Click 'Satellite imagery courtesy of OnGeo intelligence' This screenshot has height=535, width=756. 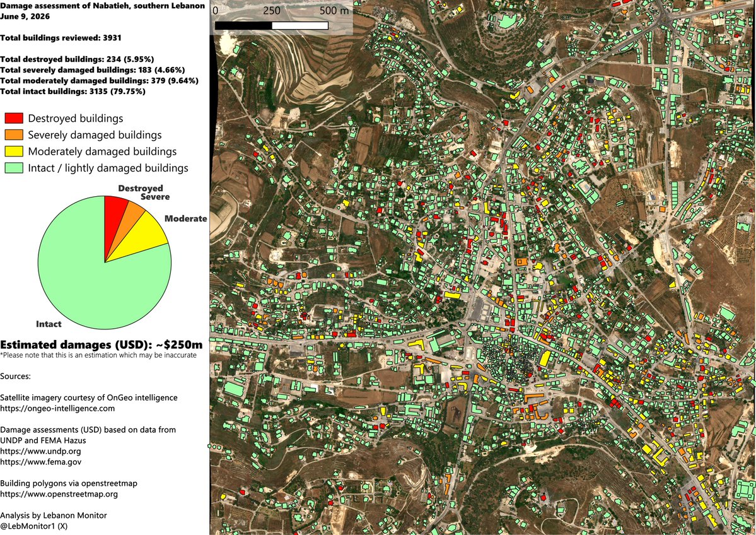(89, 398)
